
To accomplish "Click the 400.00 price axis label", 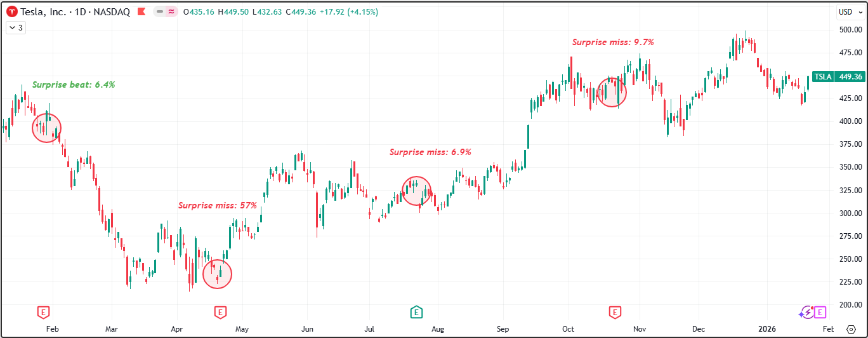I will tap(850, 121).
